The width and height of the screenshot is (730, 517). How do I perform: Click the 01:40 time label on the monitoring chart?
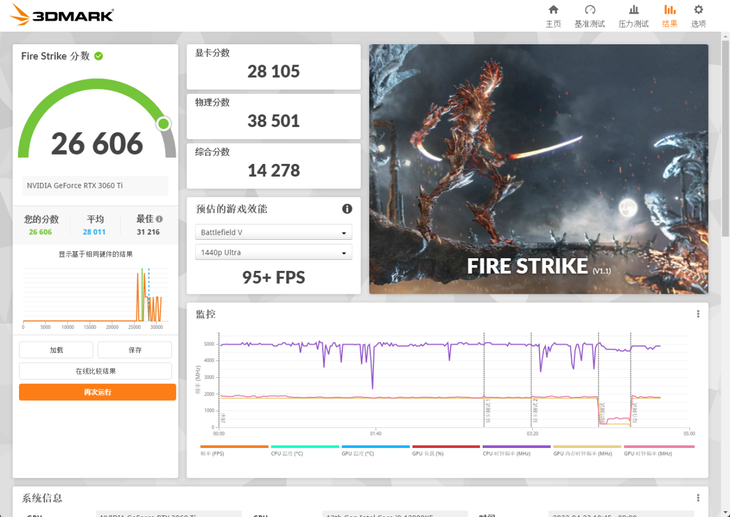click(376, 434)
